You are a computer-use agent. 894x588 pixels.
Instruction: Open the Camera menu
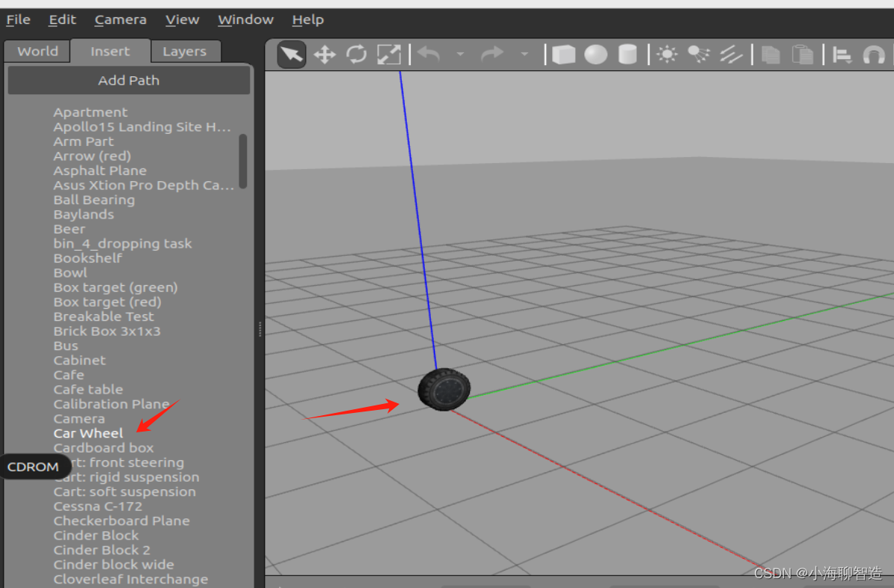pyautogui.click(x=120, y=19)
